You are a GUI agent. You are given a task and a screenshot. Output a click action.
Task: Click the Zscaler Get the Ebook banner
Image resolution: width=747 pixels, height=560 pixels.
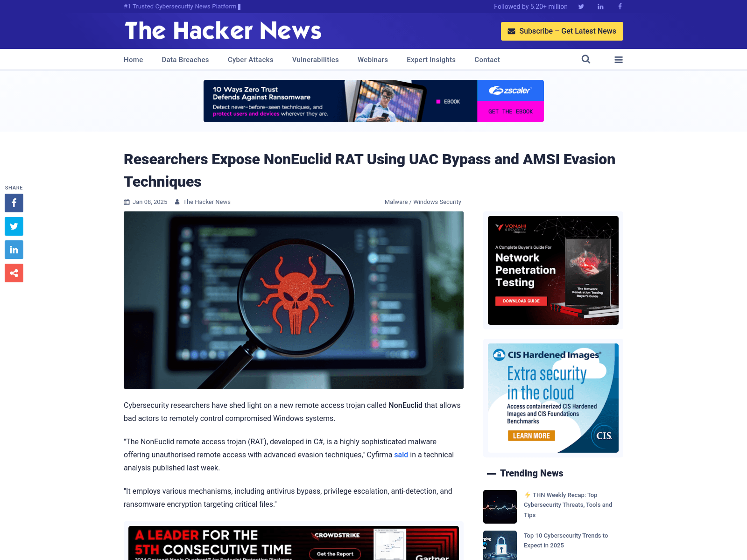tap(510, 112)
